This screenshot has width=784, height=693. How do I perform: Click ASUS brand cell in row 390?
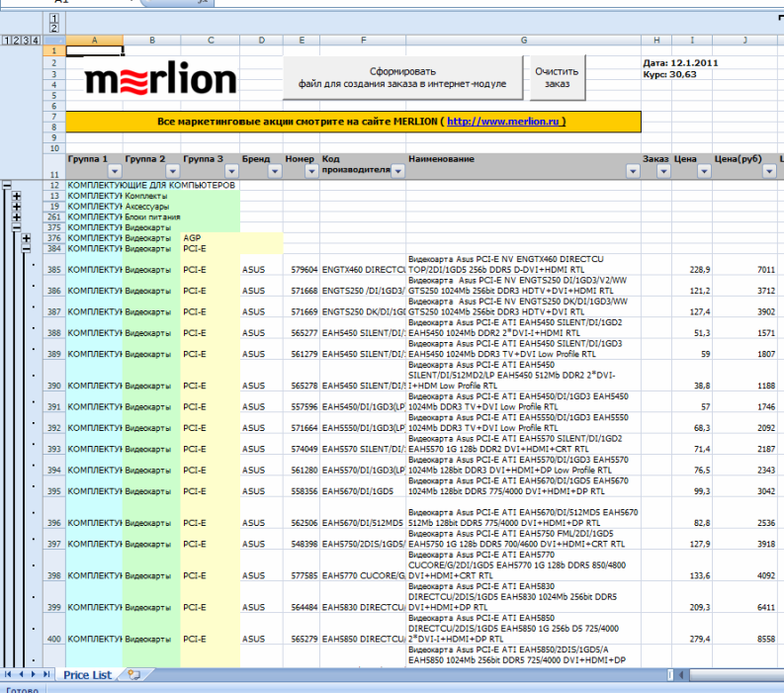pyautogui.click(x=262, y=375)
